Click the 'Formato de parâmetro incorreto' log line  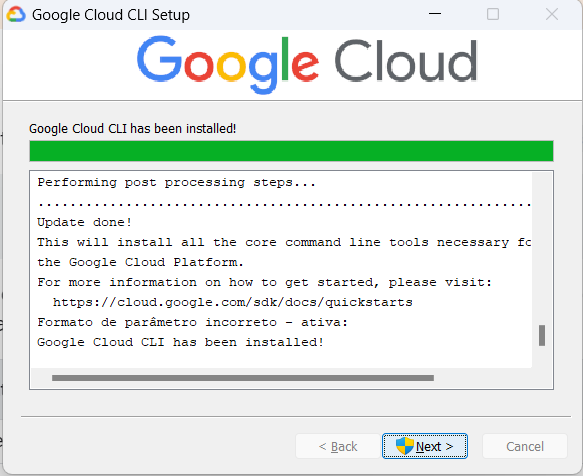click(192, 322)
